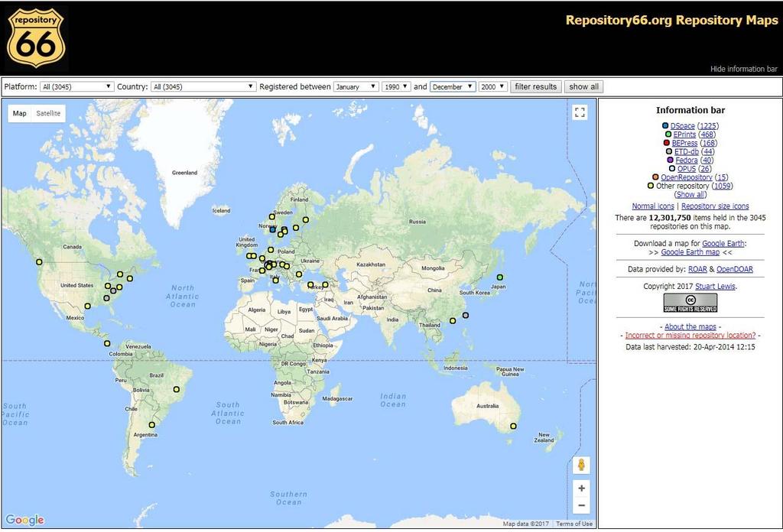Open the end year 2000 dropdown
The height and width of the screenshot is (532, 783).
point(493,87)
